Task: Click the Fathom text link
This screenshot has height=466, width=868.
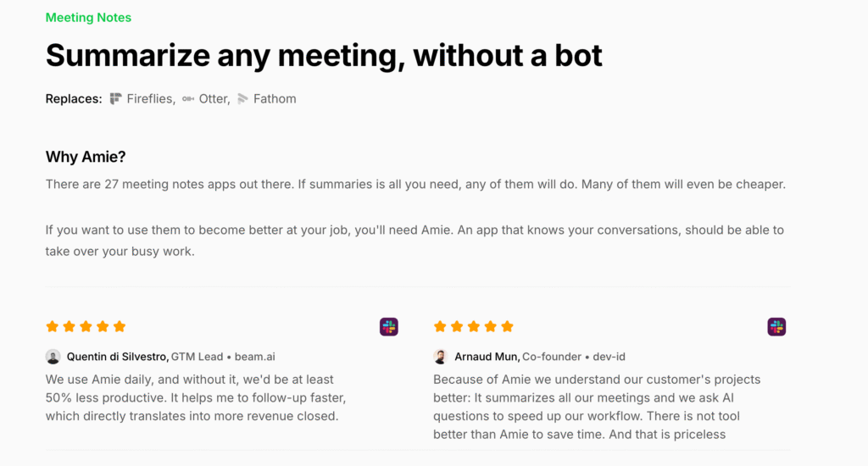Action: coord(275,99)
